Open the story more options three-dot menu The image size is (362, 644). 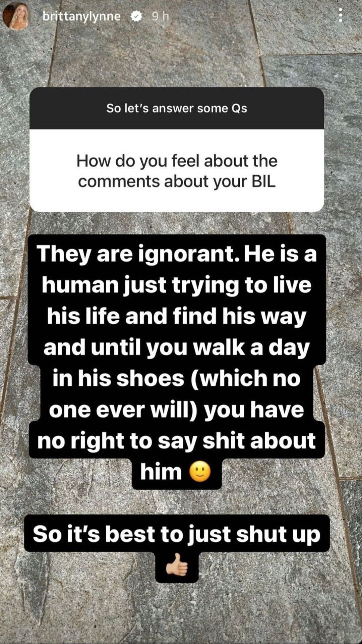341,15
